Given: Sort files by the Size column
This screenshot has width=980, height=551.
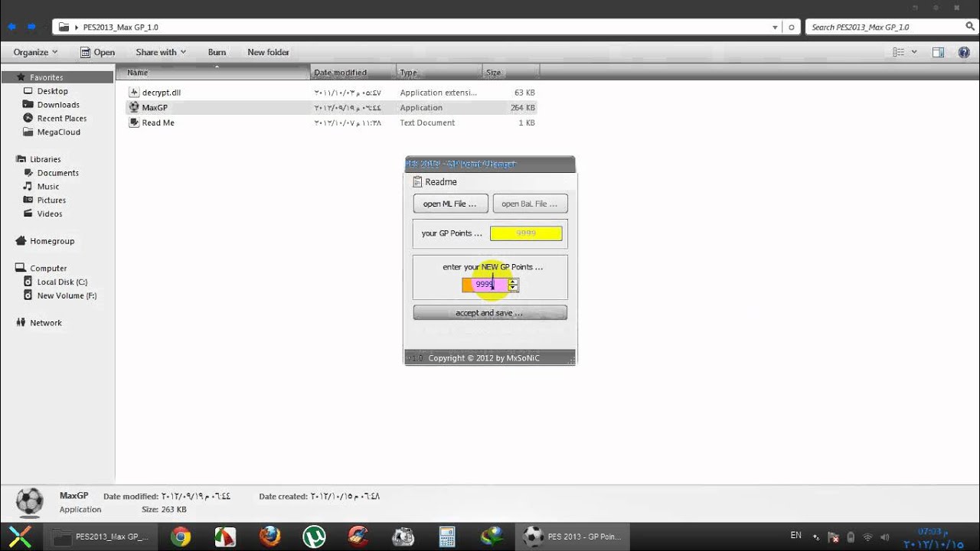Looking at the screenshot, I should pos(511,73).
